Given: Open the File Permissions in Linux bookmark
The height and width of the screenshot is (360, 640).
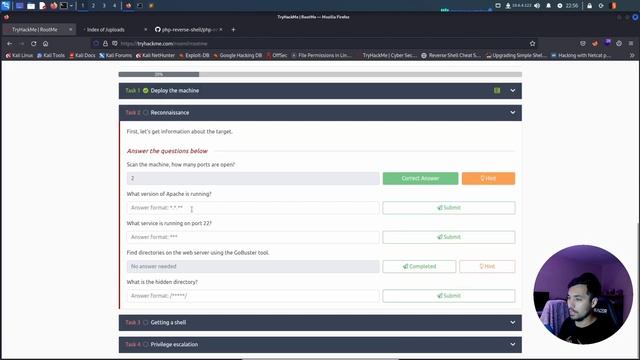Looking at the screenshot, I should [321, 55].
